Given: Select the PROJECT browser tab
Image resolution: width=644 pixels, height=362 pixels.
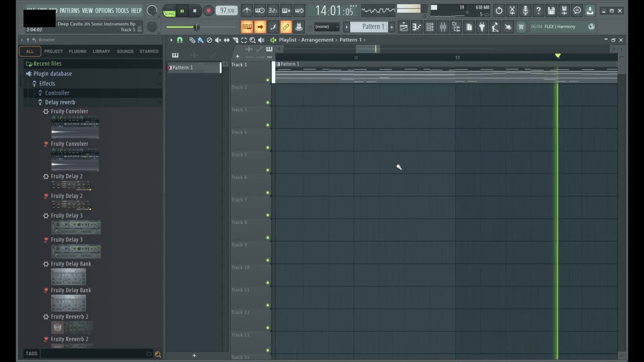Looking at the screenshot, I should [53, 51].
